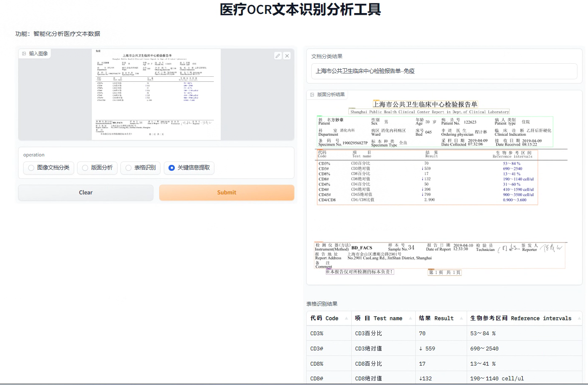
Task: Sort table by 结果 Result column arrow
Action: [x=462, y=318]
